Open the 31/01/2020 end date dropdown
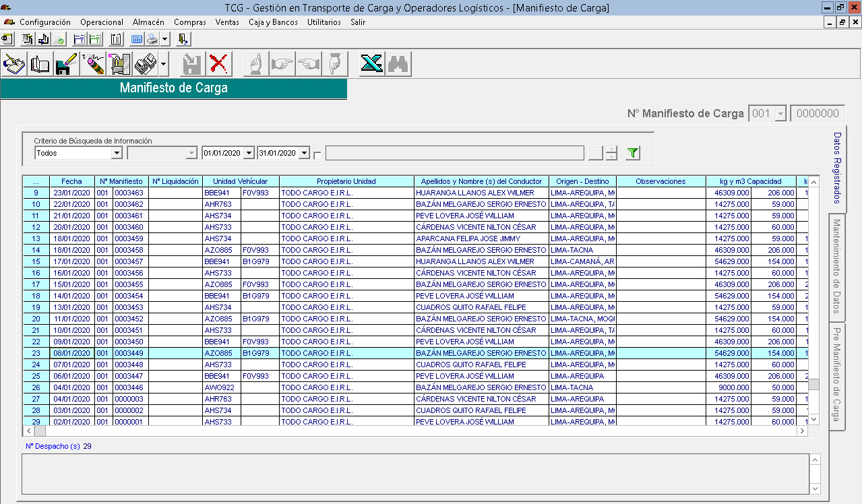Image resolution: width=862 pixels, height=504 pixels. [304, 154]
